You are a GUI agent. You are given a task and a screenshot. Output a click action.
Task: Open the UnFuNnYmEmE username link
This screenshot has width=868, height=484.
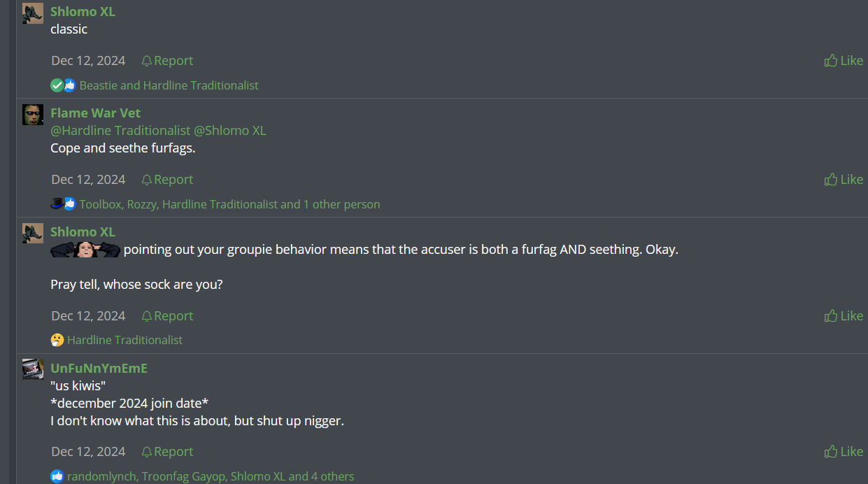[99, 368]
